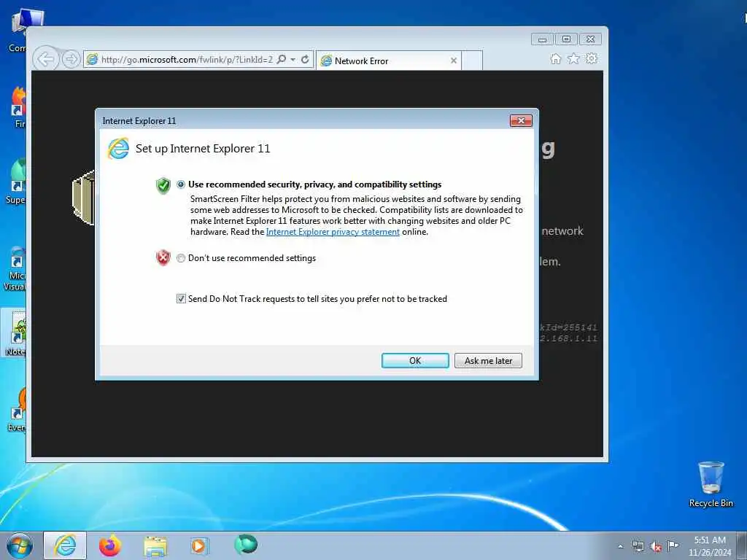Select the Network Error tab

coord(388,61)
